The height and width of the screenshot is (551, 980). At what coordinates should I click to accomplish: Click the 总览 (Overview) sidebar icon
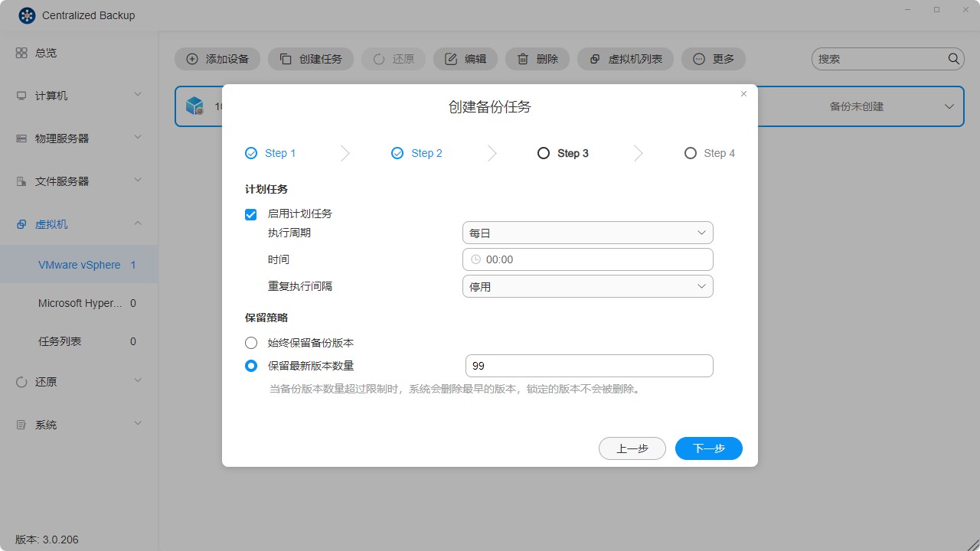pyautogui.click(x=21, y=52)
